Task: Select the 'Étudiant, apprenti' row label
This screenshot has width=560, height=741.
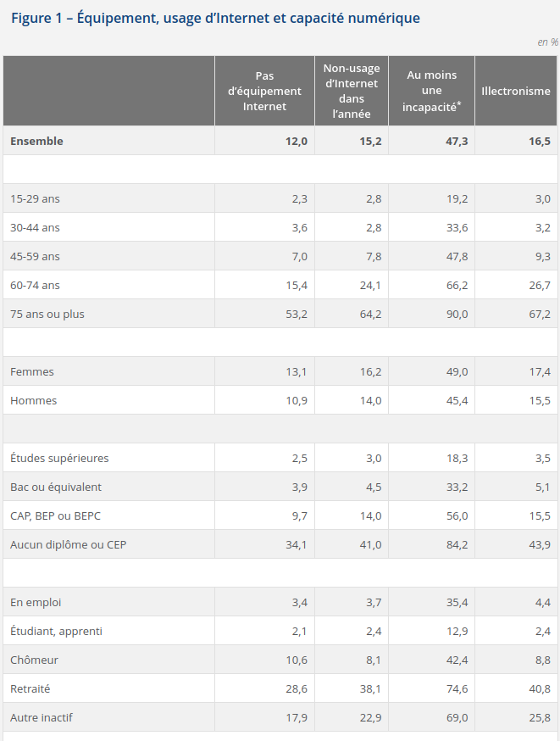Action: coord(56,631)
